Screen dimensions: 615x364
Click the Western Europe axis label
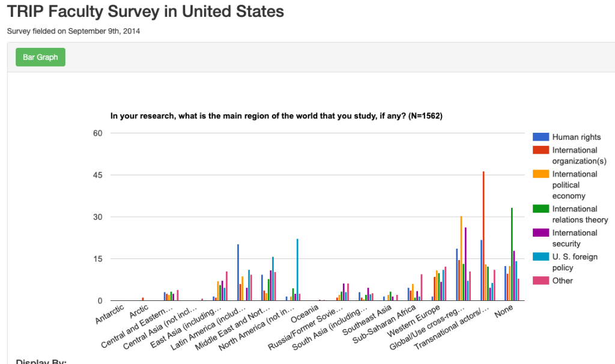pyautogui.click(x=427, y=319)
